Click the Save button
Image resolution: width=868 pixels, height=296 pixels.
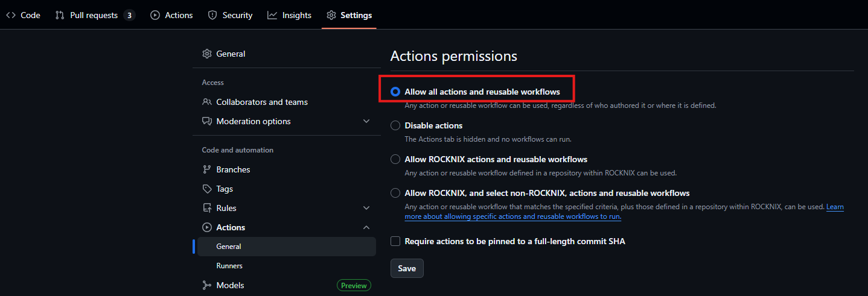(x=407, y=268)
